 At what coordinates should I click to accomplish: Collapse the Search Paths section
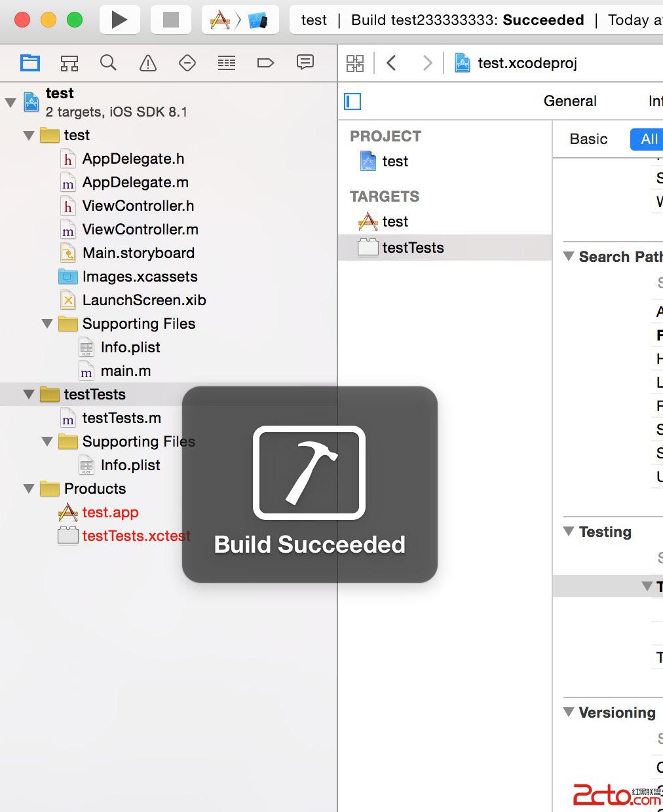tap(569, 256)
